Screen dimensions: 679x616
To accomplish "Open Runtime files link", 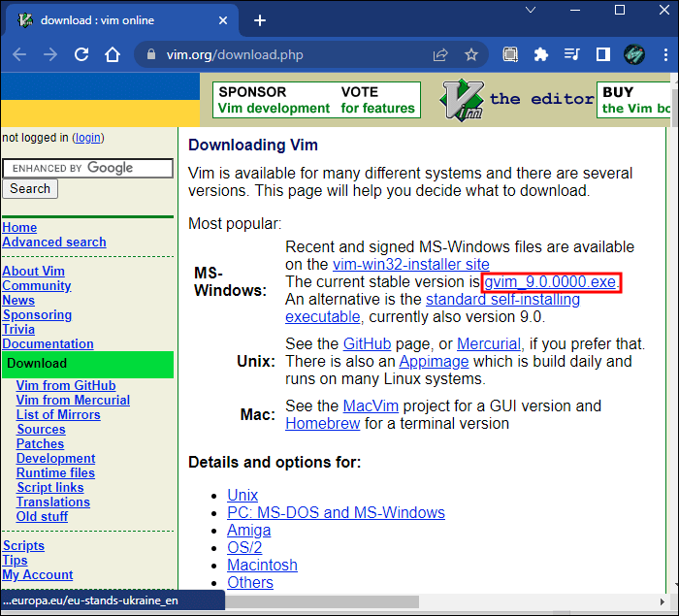I will [55, 472].
